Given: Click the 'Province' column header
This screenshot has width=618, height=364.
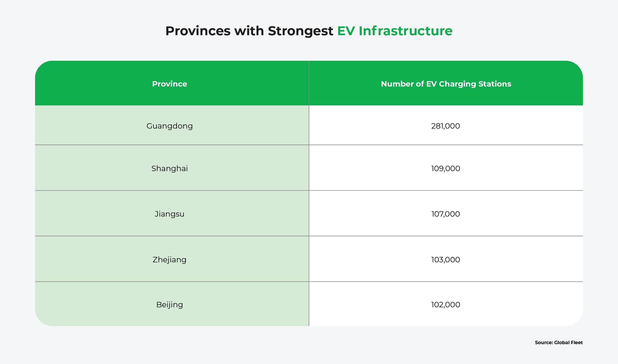Looking at the screenshot, I should (169, 84).
